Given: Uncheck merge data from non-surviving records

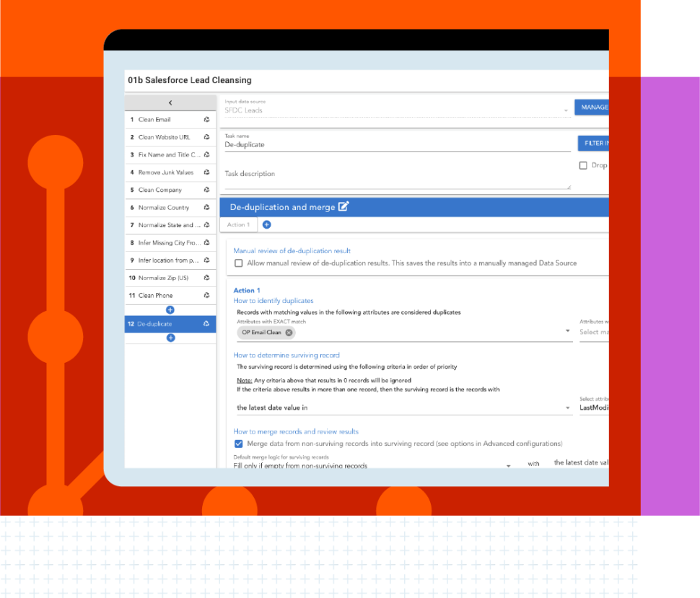Looking at the screenshot, I should click(239, 444).
